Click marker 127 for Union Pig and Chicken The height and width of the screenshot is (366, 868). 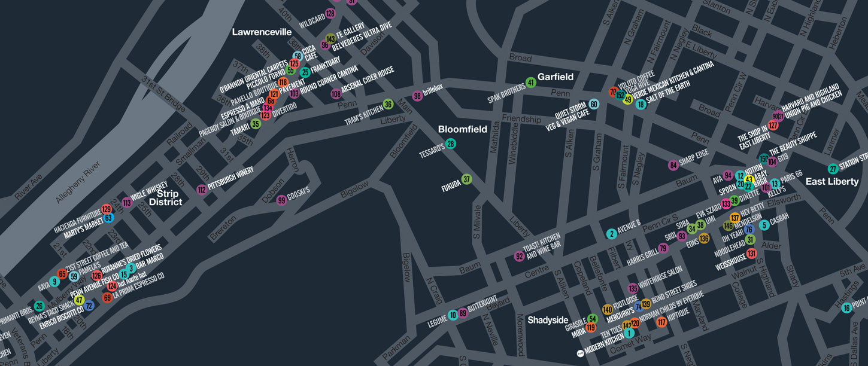point(773,126)
